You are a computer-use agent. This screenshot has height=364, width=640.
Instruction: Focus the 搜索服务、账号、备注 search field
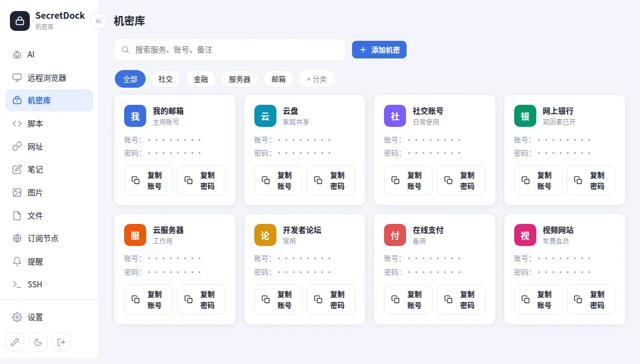point(230,50)
